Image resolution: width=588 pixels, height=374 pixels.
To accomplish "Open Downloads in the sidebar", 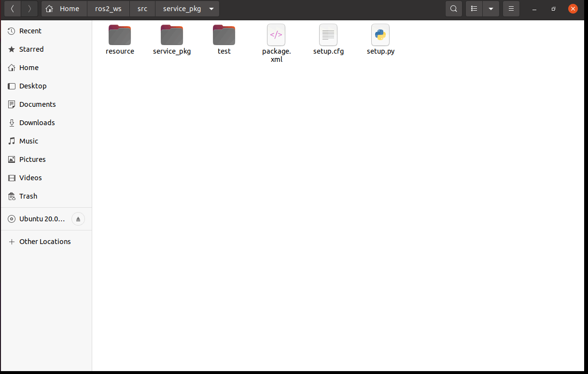I will [37, 123].
